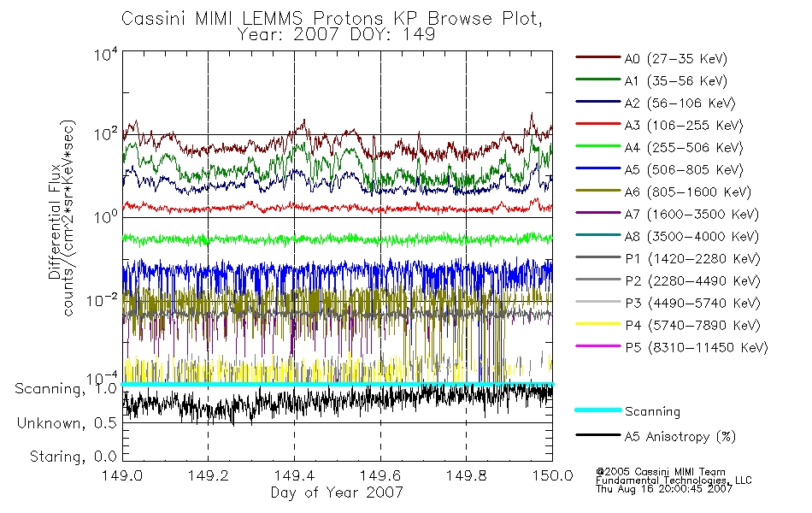Click the Year: 2007 DOY: 149 subtitle

pyautogui.click(x=336, y=35)
